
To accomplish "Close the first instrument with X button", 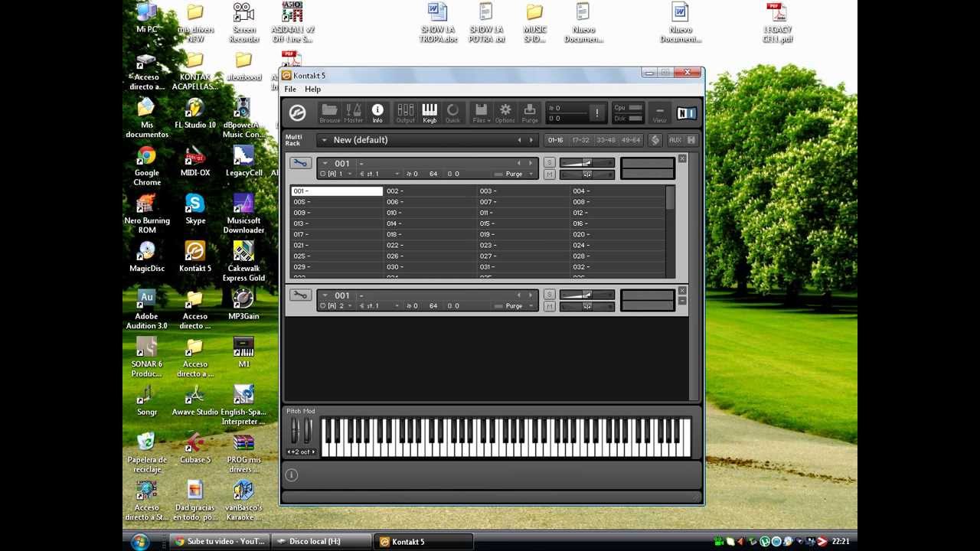I will pos(682,159).
